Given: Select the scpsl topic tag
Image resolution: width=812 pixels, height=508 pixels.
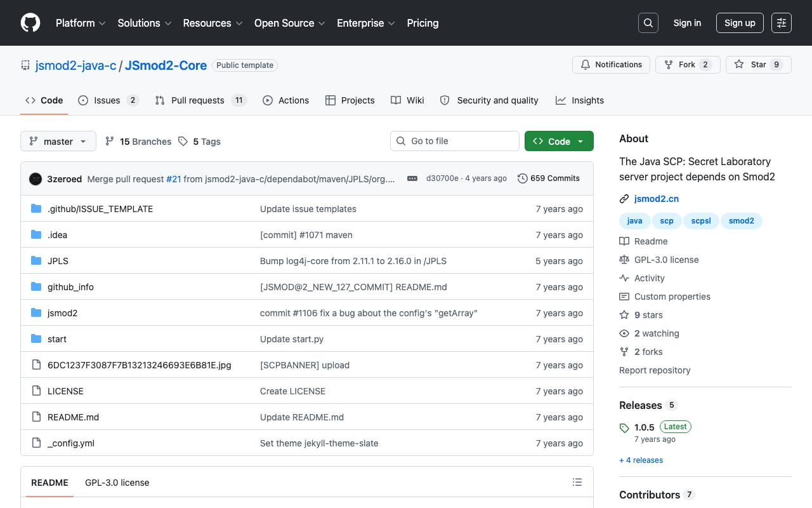Looking at the screenshot, I should 701,221.
